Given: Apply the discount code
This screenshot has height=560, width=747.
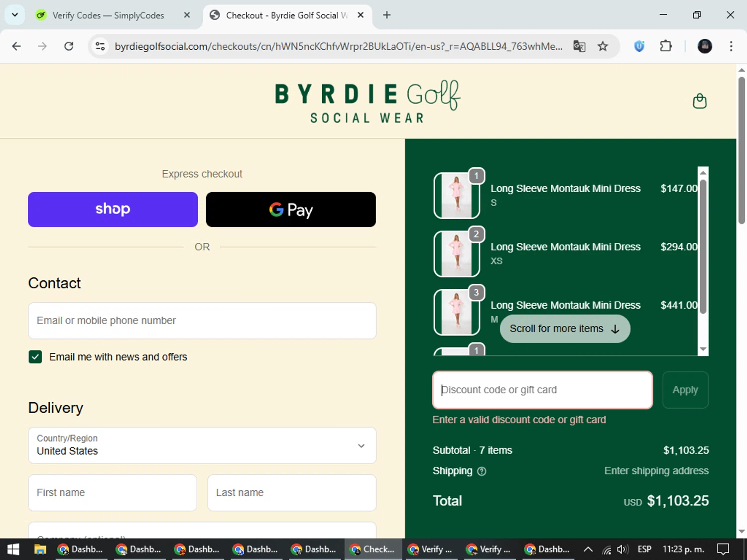Looking at the screenshot, I should [x=685, y=390].
